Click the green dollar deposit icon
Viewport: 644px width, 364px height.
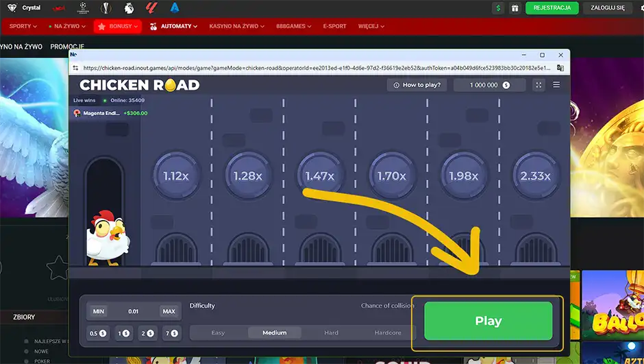pos(498,8)
